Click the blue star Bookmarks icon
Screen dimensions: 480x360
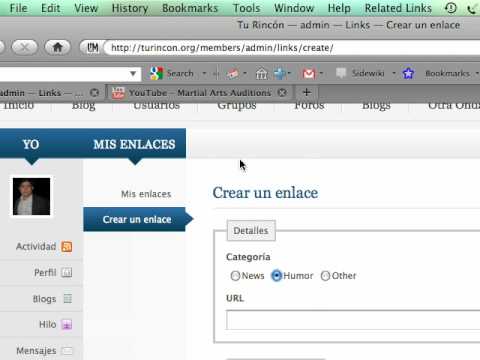pyautogui.click(x=408, y=73)
